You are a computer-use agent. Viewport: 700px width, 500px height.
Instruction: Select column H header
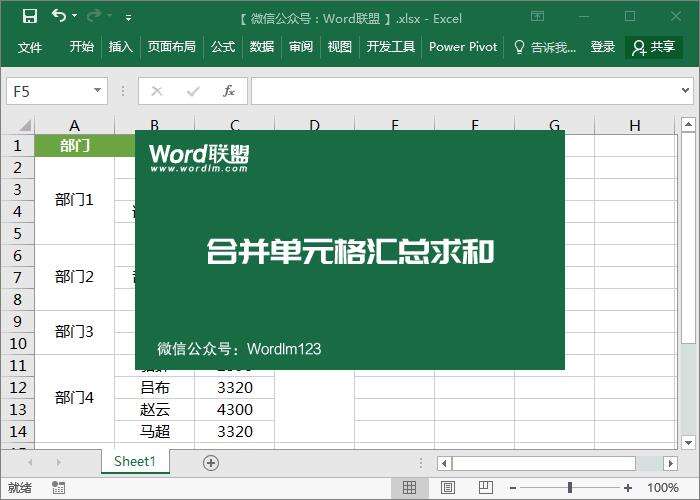(635, 125)
